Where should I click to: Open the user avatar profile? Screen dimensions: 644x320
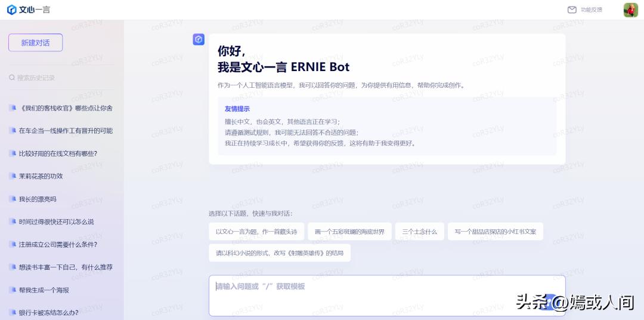pyautogui.click(x=630, y=10)
